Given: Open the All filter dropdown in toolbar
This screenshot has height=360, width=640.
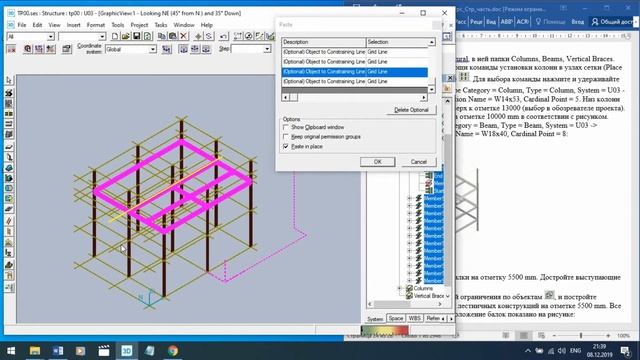Looking at the screenshot, I should [51, 37].
